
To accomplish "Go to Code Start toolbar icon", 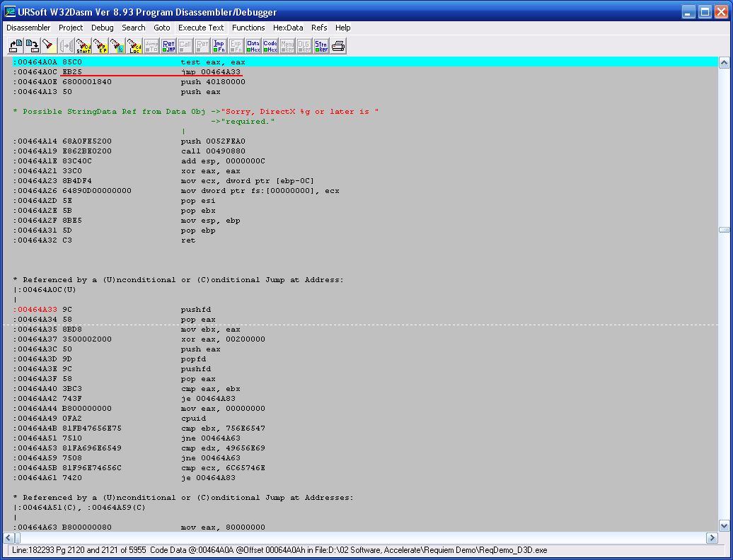I will pyautogui.click(x=83, y=46).
